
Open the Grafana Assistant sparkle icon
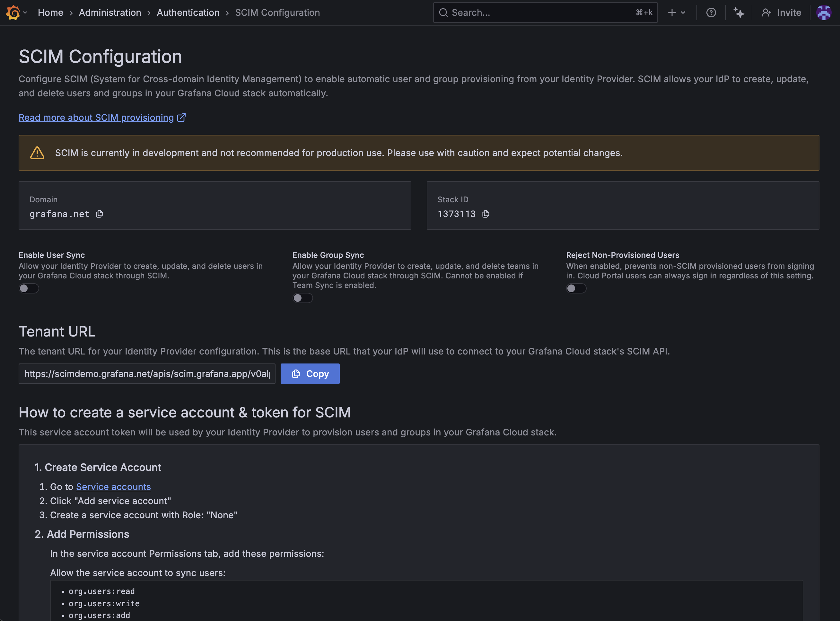(739, 13)
